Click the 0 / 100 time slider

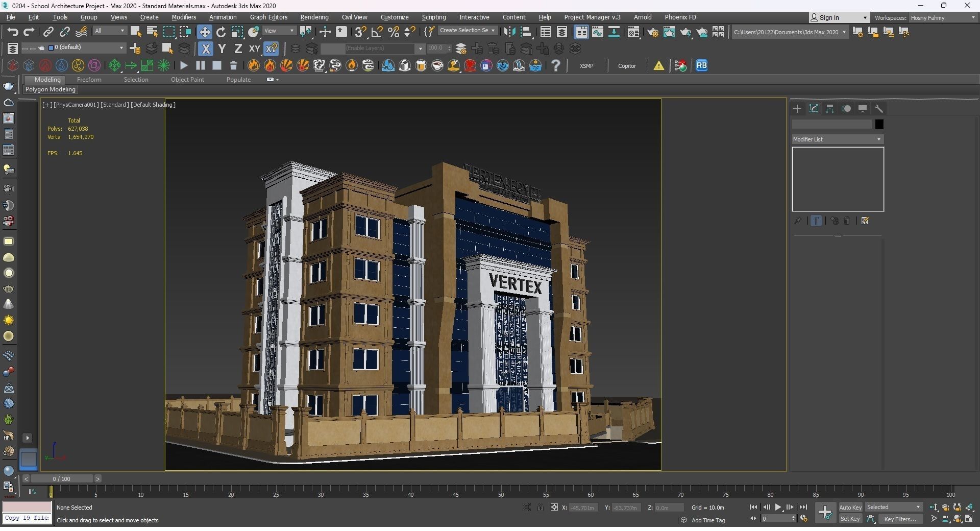point(62,479)
